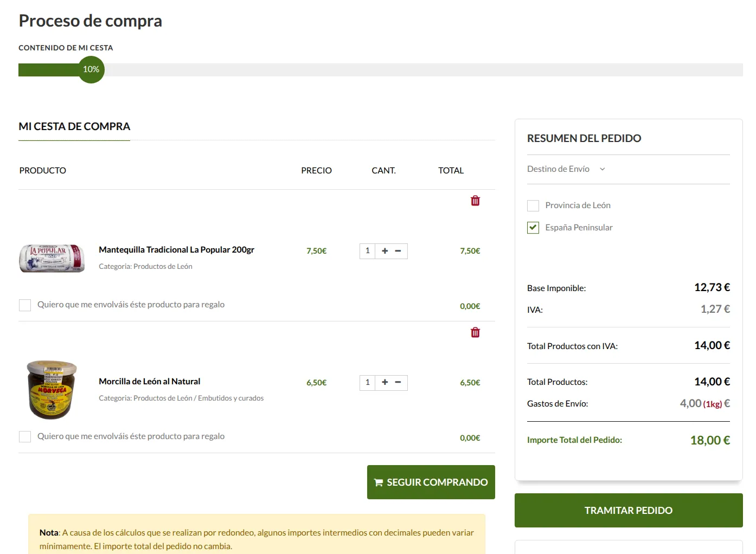Click the Importe Total del Pedido 18,00 € value

click(710, 440)
